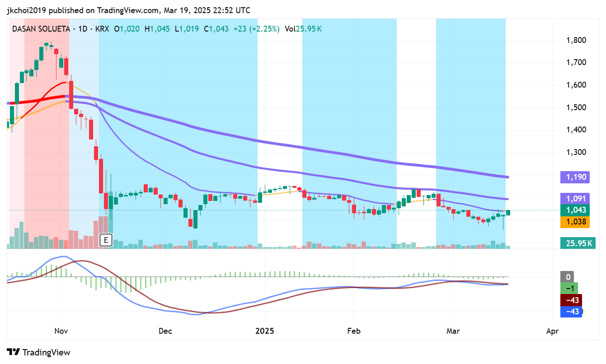This screenshot has height=364, width=606.
Task: Click the 2025 label on the time axis
Action: [x=265, y=331]
